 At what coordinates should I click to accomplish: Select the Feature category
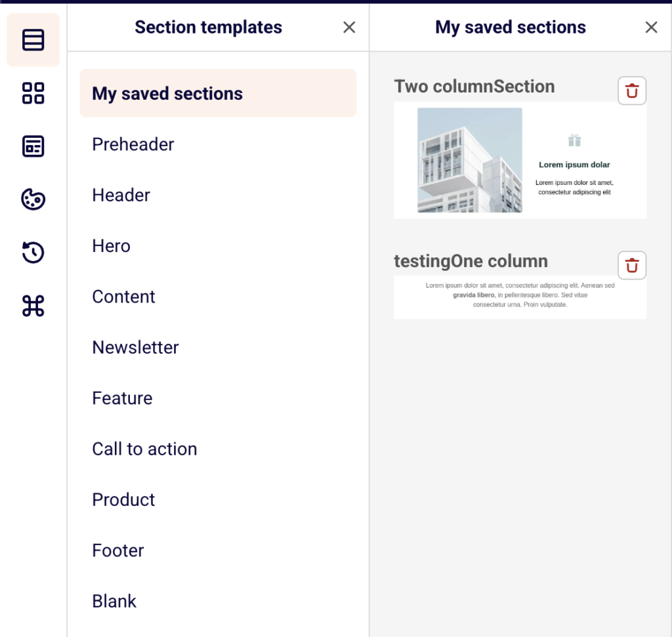coord(218,398)
